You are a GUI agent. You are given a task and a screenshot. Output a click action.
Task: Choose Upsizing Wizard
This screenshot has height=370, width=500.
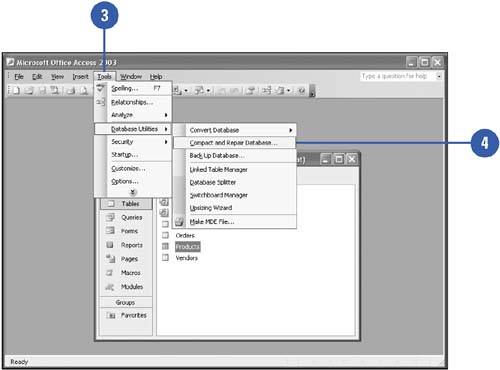point(235,208)
